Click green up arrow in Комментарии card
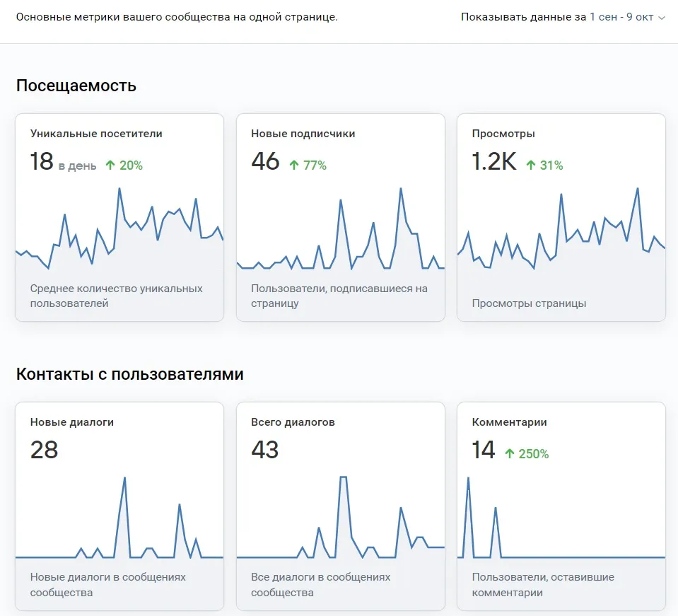Image resolution: width=678 pixels, height=616 pixels. (x=509, y=453)
